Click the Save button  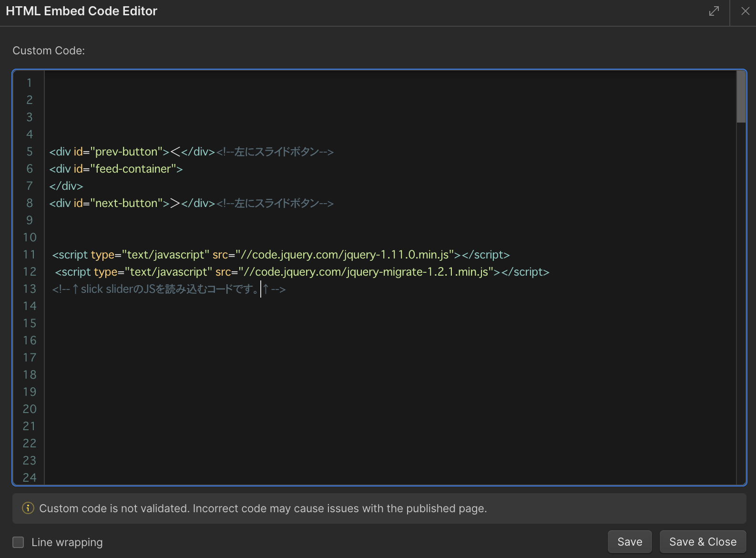tap(630, 542)
